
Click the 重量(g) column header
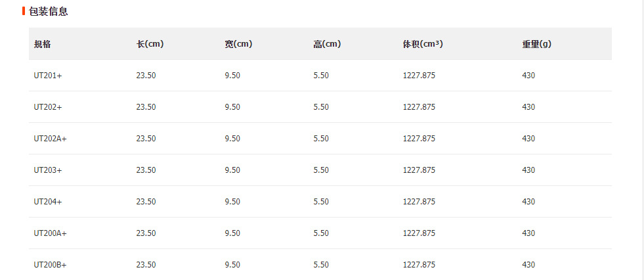coord(536,44)
